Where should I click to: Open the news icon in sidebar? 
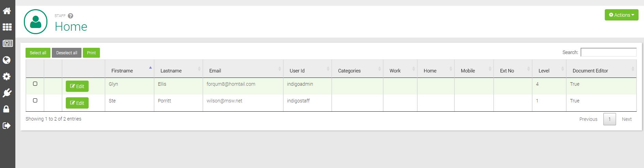click(8, 43)
